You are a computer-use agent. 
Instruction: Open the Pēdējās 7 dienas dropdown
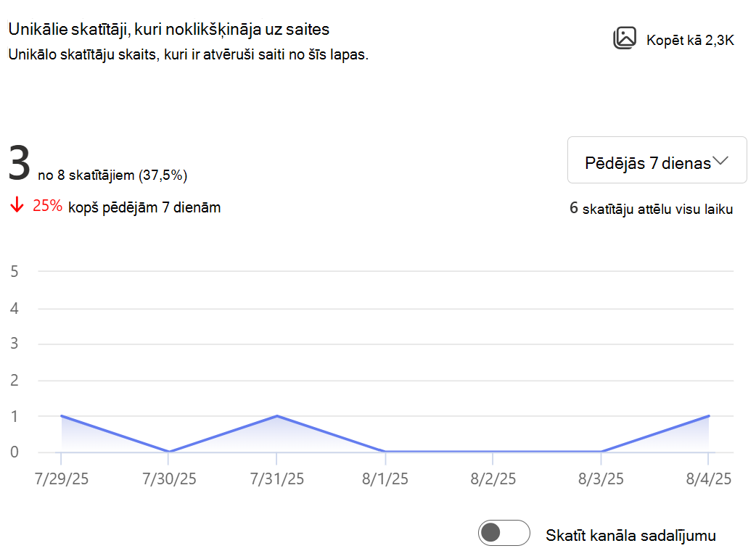(x=657, y=160)
